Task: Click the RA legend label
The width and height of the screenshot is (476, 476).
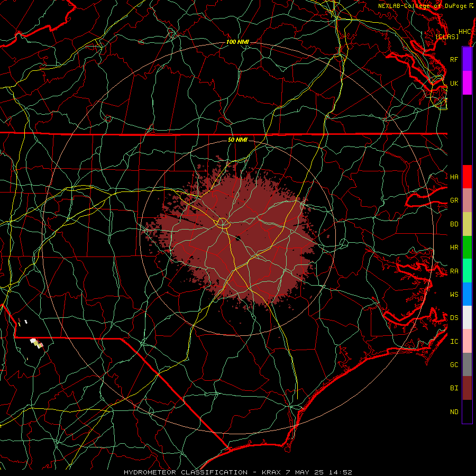Action: click(454, 271)
